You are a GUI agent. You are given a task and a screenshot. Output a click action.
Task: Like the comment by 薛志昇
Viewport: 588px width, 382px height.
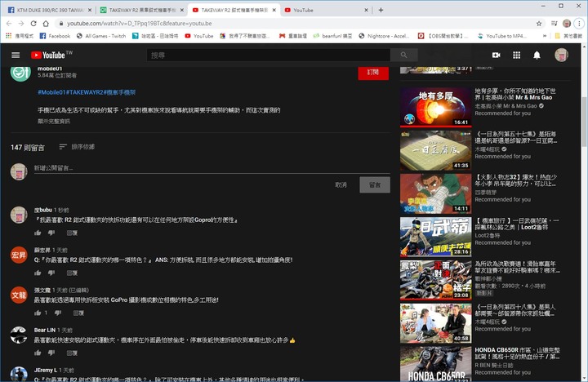click(x=38, y=273)
